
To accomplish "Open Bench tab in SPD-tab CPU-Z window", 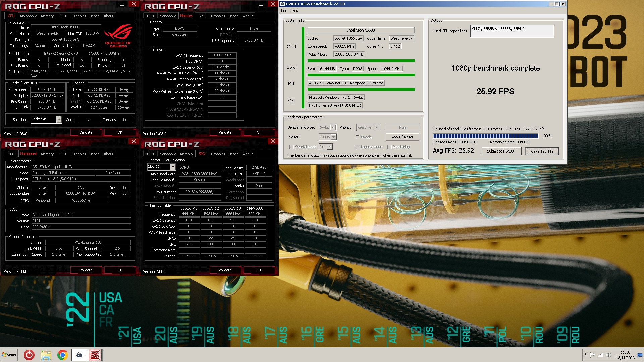I will pos(233,154).
